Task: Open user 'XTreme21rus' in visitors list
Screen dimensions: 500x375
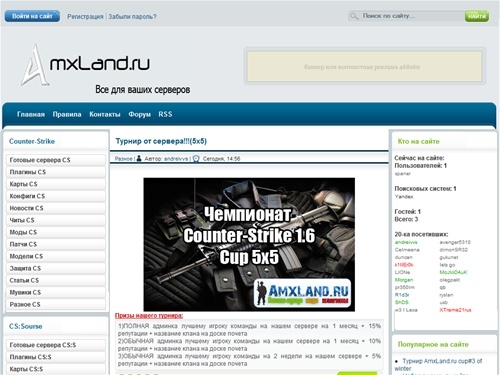Action: 455,310
